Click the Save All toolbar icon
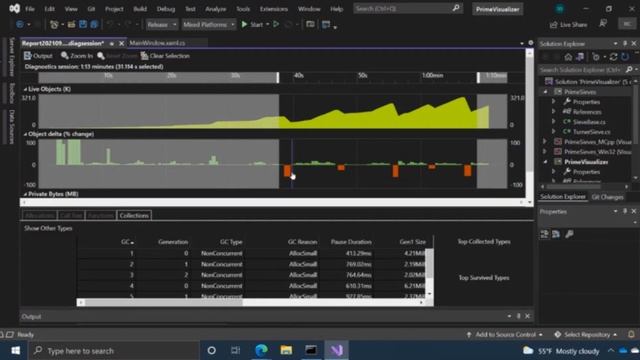640x360 pixels. [94, 24]
